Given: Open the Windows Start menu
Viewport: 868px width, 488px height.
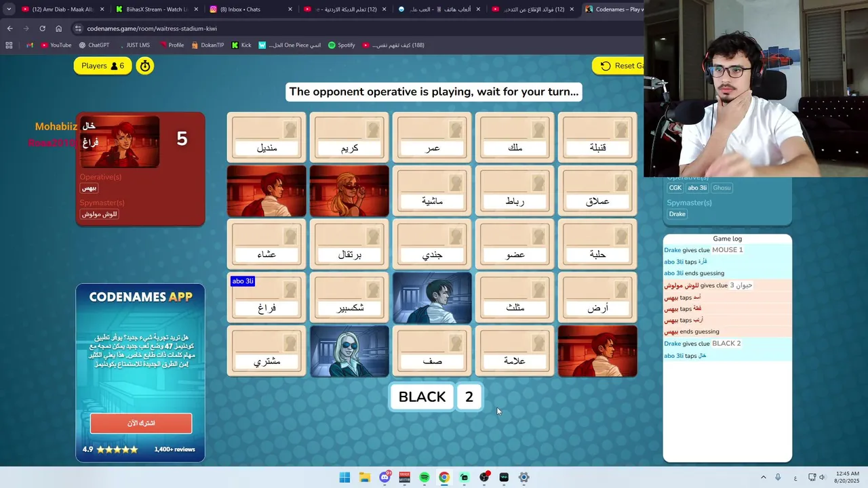Looking at the screenshot, I should [x=344, y=477].
